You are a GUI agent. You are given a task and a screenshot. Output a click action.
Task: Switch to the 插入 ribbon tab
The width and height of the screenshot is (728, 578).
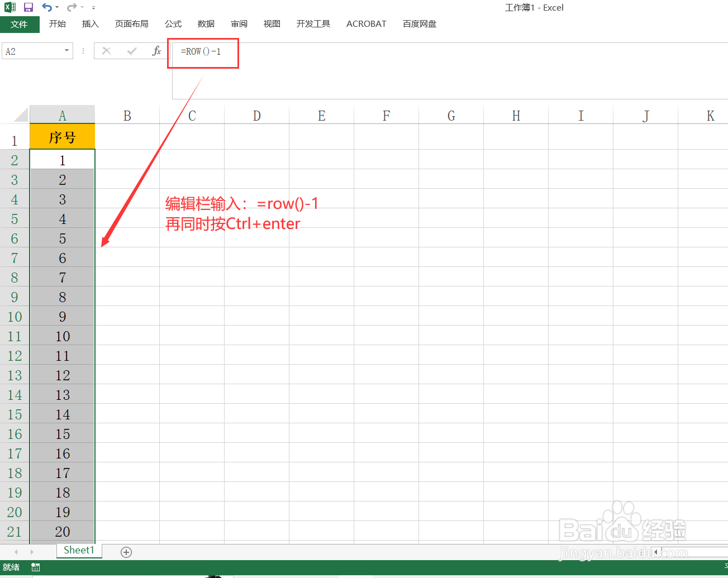[x=91, y=24]
